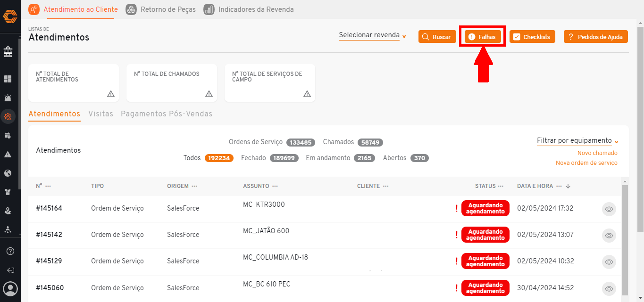This screenshot has width=644, height=302.
Task: Click red exclamation mark on row #145164
Action: [x=457, y=209]
